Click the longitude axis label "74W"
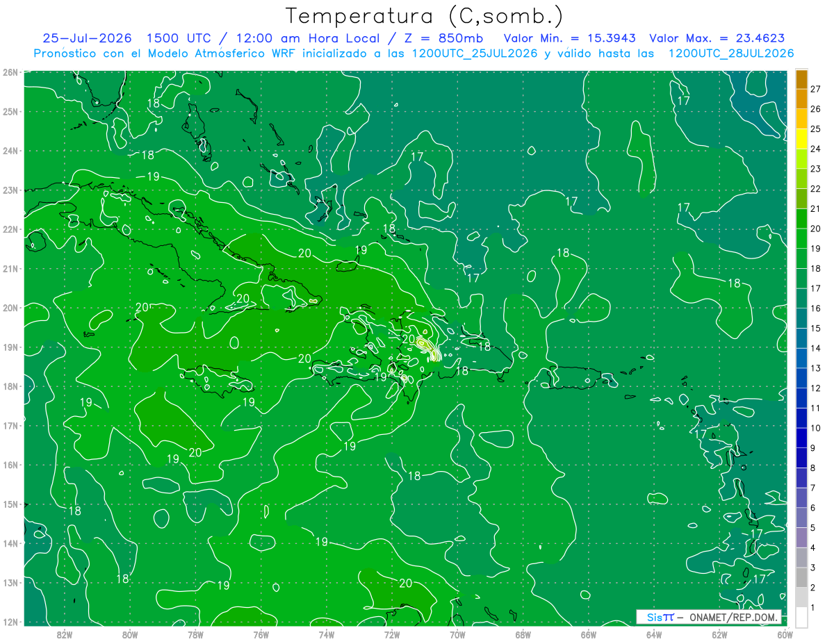 pyautogui.click(x=327, y=634)
